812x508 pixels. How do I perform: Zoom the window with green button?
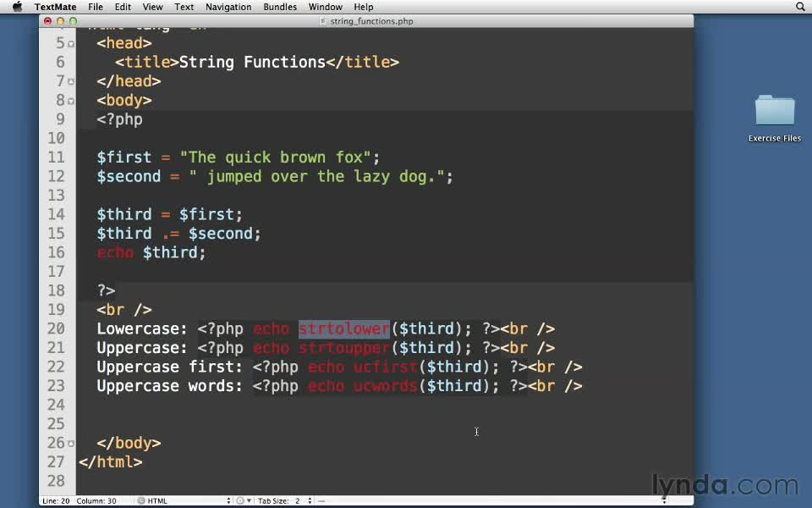tap(73, 21)
